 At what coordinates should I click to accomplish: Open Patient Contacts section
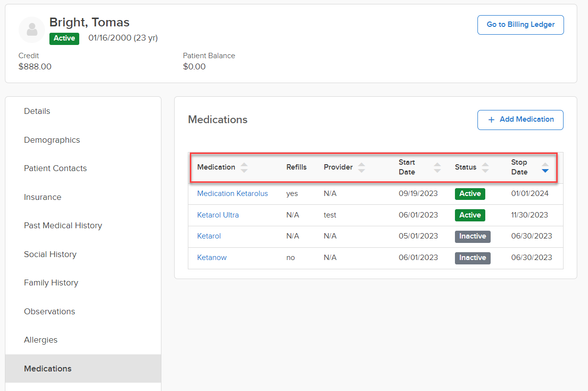point(55,169)
